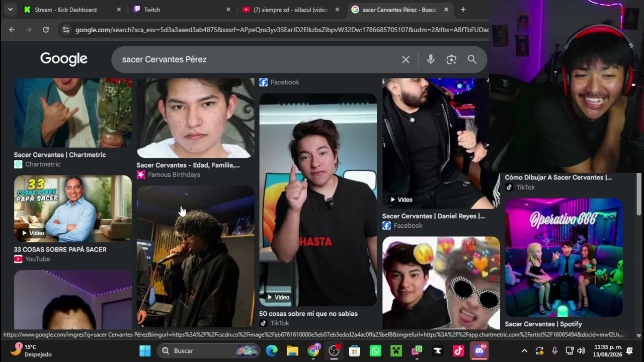Switch to the Stream - Kick Dashboard tab
This screenshot has width=644, height=362.
(72, 10)
